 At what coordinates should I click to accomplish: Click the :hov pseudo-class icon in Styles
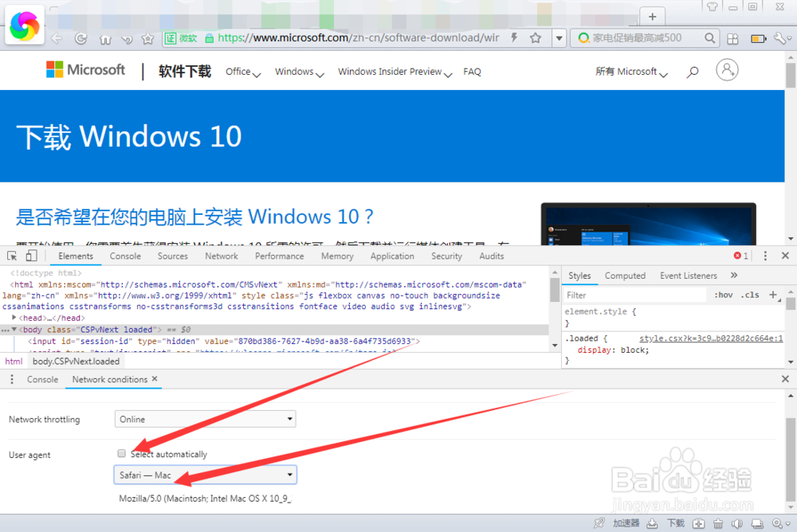(x=722, y=294)
